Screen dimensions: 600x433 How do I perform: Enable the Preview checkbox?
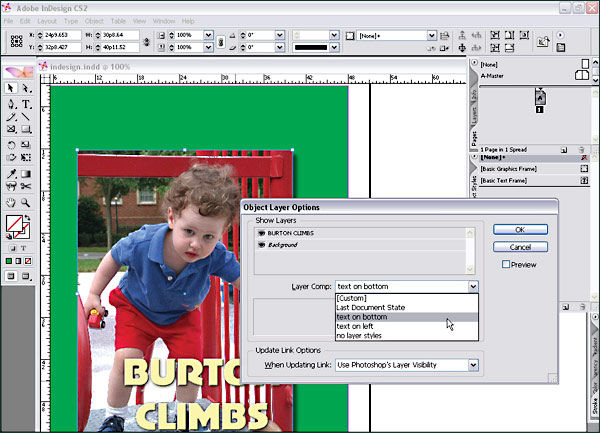(x=508, y=265)
